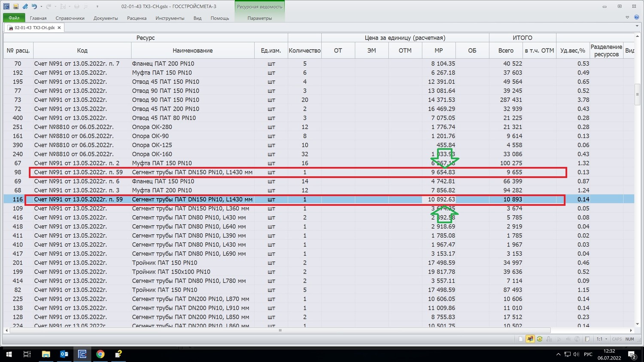Click the blue pin icon in quick access toolbar
Screen dimensions: 644x362
[x=25, y=6]
